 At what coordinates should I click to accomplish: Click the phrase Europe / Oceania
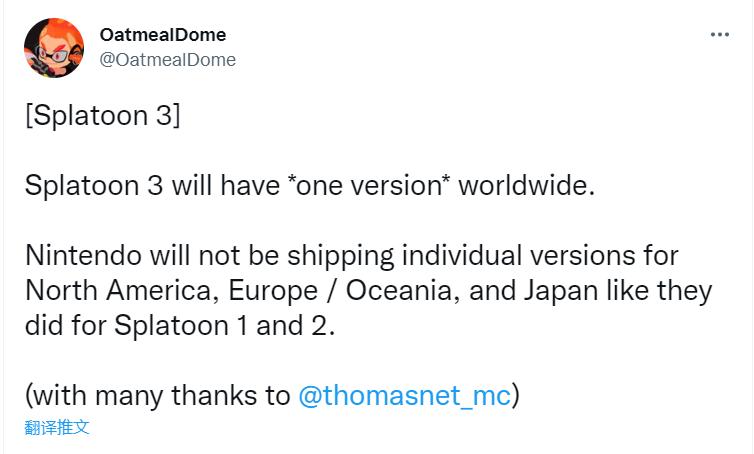(x=339, y=291)
